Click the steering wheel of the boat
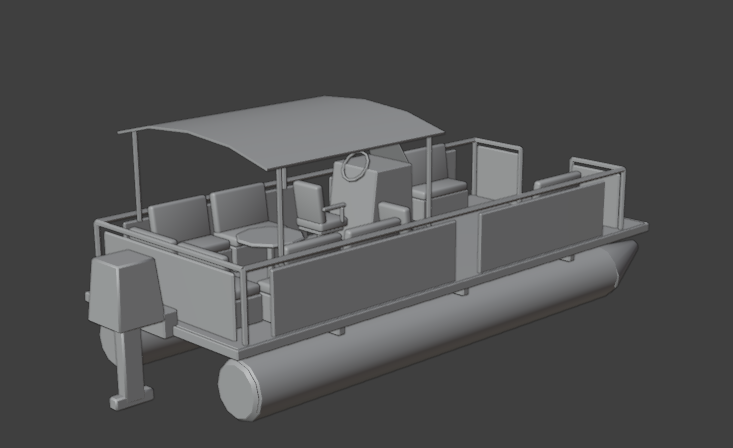 click(356, 166)
